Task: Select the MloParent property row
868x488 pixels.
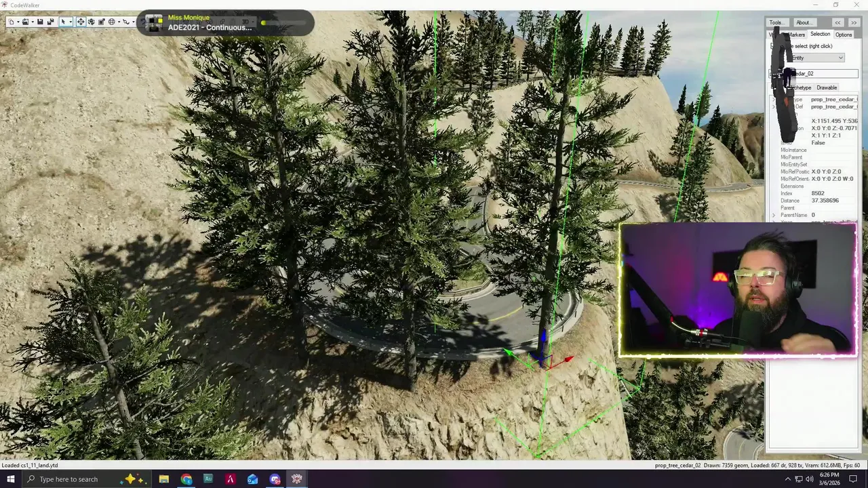Action: tap(814, 157)
